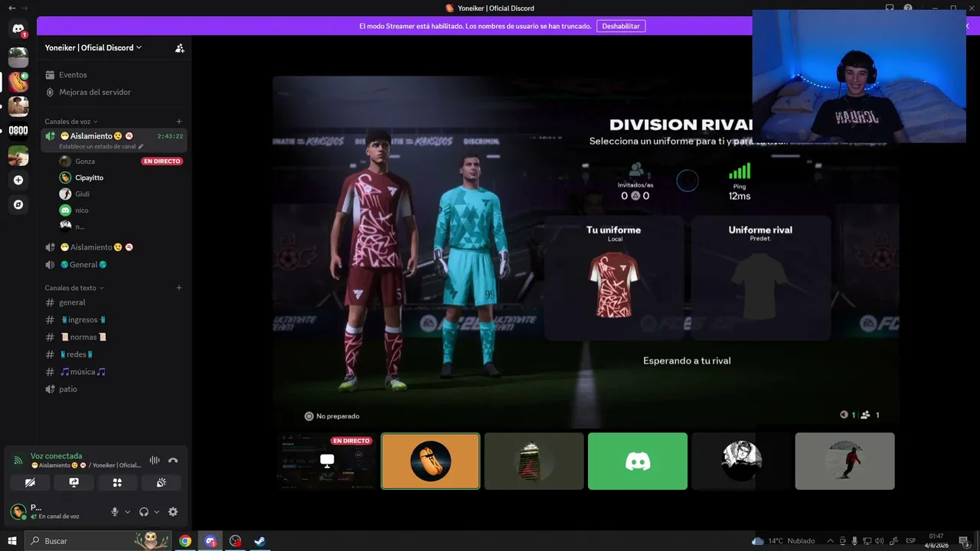Viewport: 980px width, 551px height.
Task: Open the Discover servers compass icon
Action: [x=18, y=204]
